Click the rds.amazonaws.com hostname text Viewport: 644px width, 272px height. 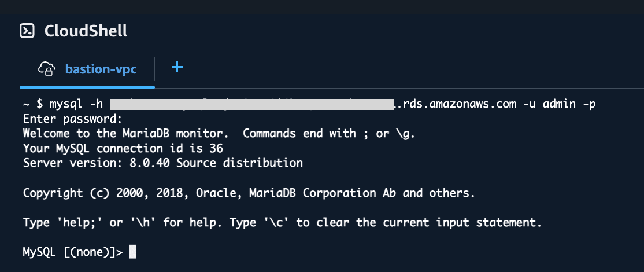coord(455,104)
